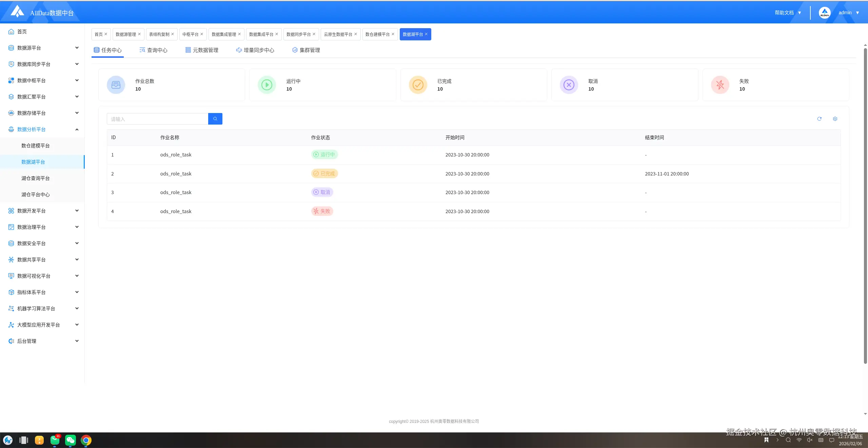Click the purple 取消 cancel icon

(569, 85)
